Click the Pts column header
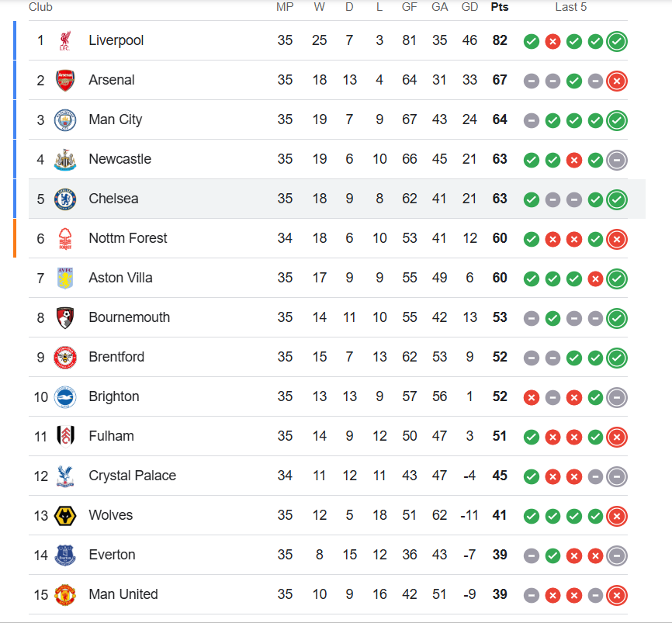Screen dimensions: 672x623 [500, 7]
